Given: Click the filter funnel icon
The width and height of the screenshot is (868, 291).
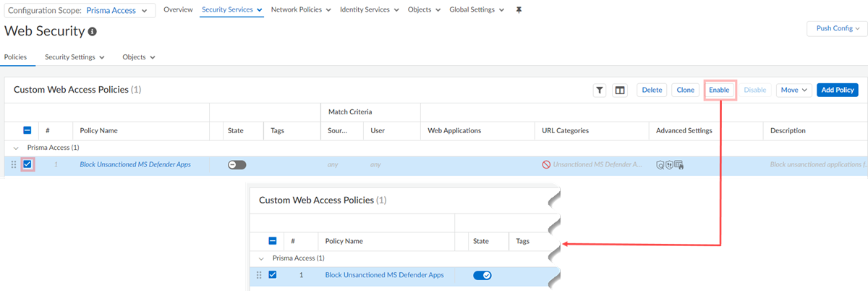Looking at the screenshot, I should (600, 90).
